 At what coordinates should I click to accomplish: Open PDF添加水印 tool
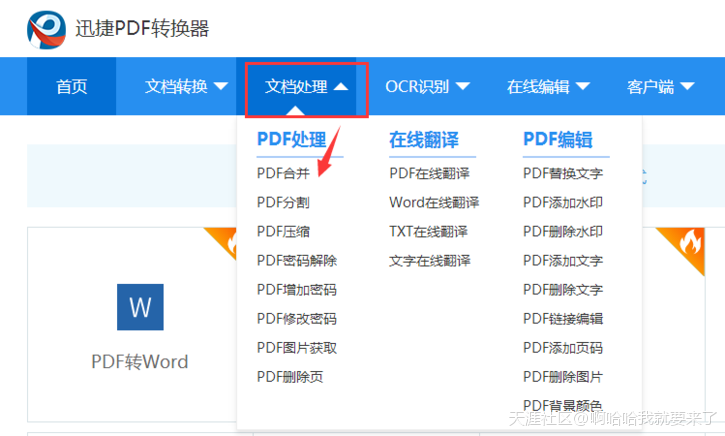[563, 203]
